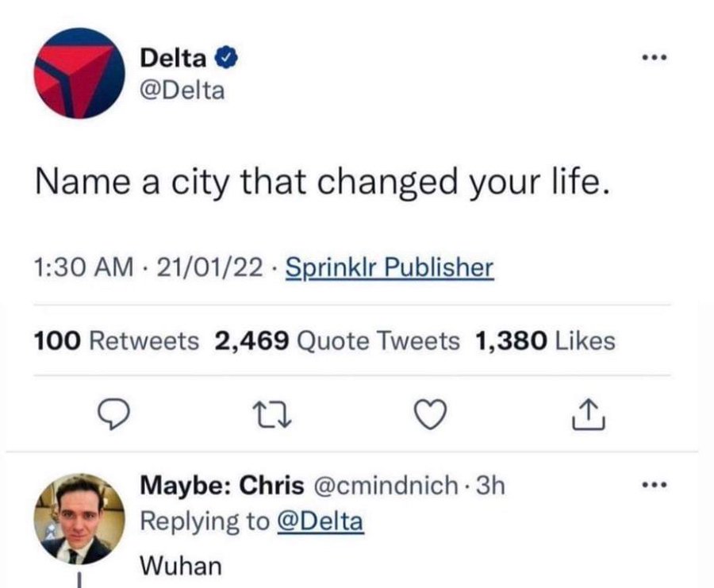Image resolution: width=714 pixels, height=588 pixels.
Task: Open more options on Chris's reply
Action: pyautogui.click(x=654, y=485)
